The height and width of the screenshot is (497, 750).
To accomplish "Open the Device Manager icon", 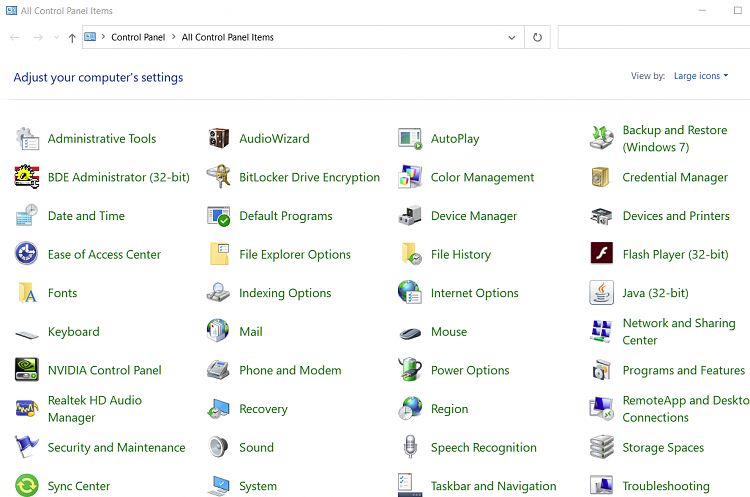I will pyautogui.click(x=410, y=216).
